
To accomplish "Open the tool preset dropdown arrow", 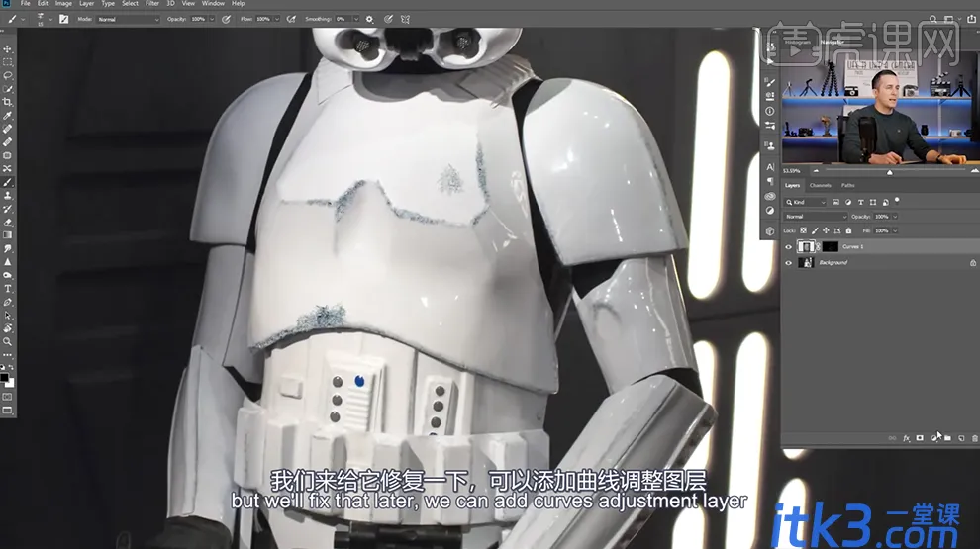I will point(23,20).
